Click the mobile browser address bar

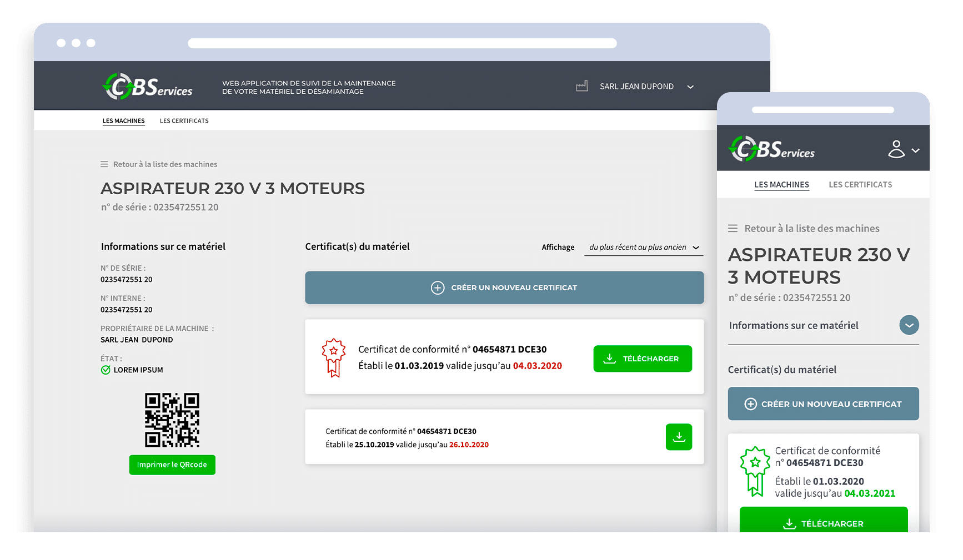tap(822, 110)
